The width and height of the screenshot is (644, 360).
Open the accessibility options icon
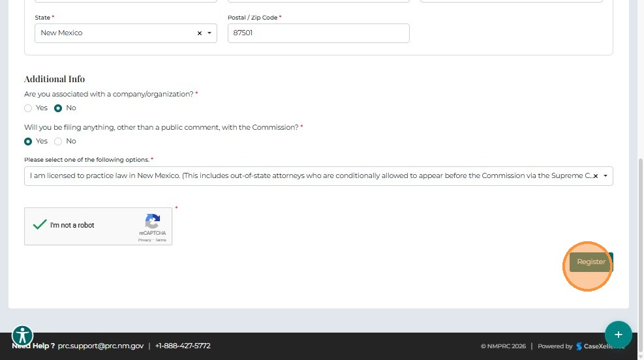pyautogui.click(x=22, y=335)
